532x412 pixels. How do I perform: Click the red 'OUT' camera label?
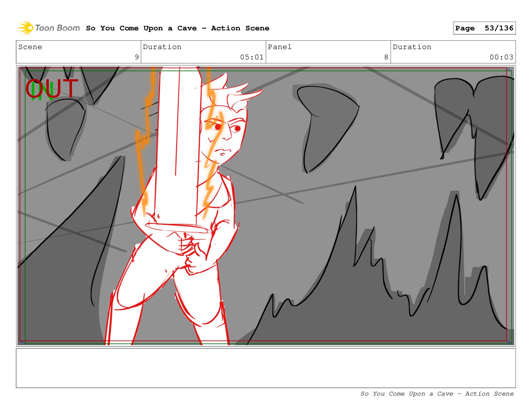tap(52, 89)
